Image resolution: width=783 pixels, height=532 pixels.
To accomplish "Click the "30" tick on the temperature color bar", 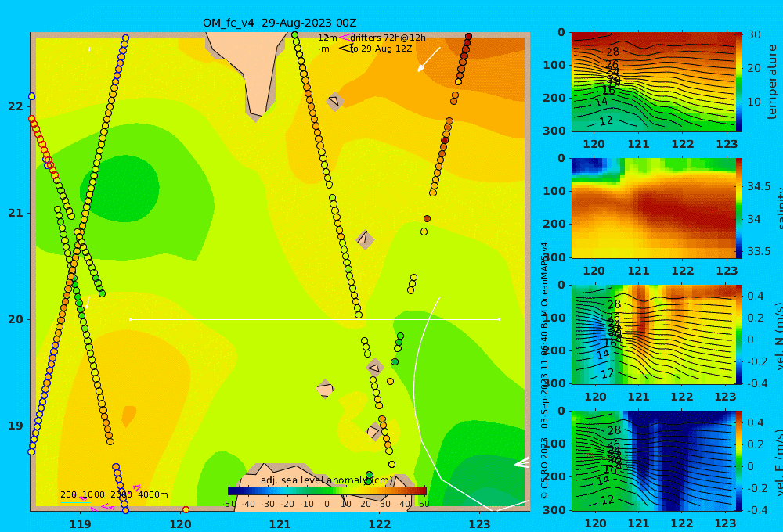I will point(754,34).
